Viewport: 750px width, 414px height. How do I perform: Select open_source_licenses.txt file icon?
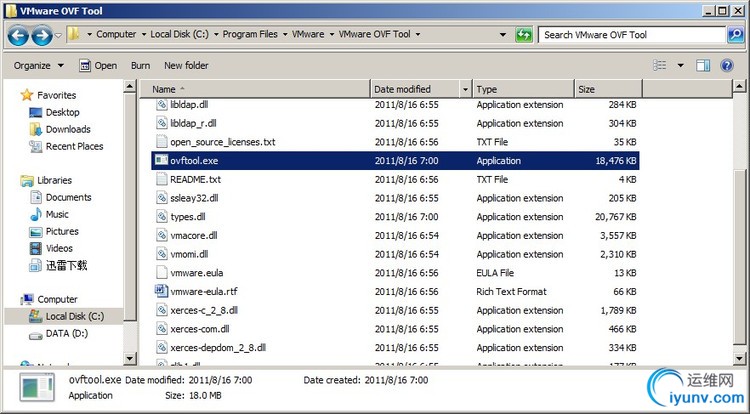point(162,142)
